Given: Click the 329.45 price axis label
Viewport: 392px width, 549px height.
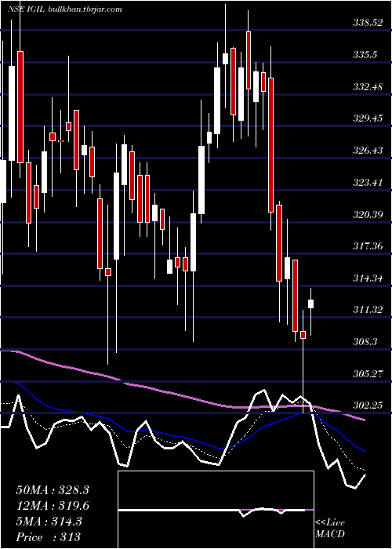Looking at the screenshot, I should pos(368,118).
